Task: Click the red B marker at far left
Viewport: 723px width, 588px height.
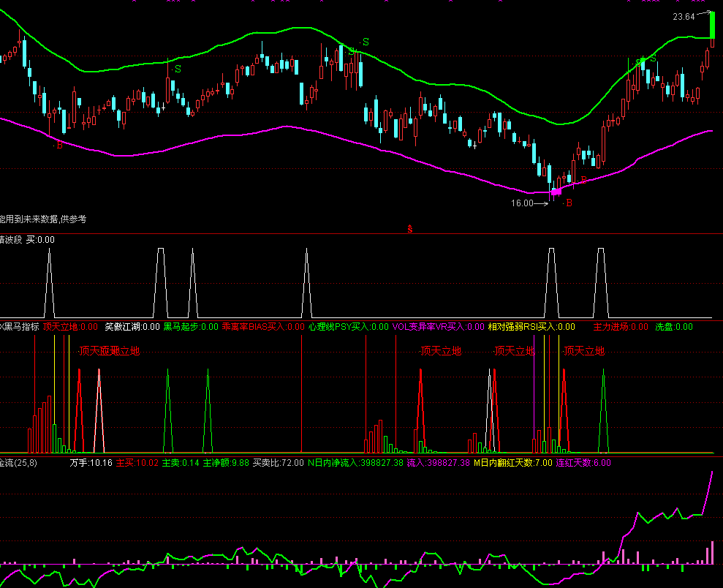Action: pyautogui.click(x=59, y=146)
